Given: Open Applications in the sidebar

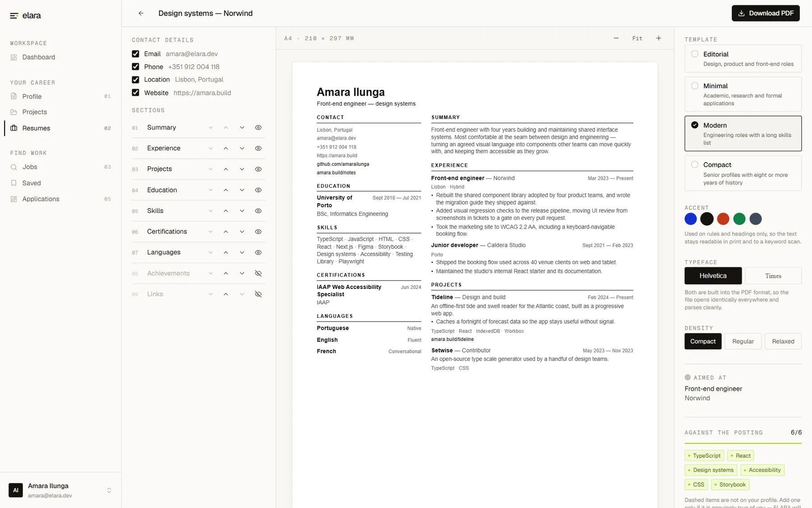Looking at the screenshot, I should coord(60,199).
